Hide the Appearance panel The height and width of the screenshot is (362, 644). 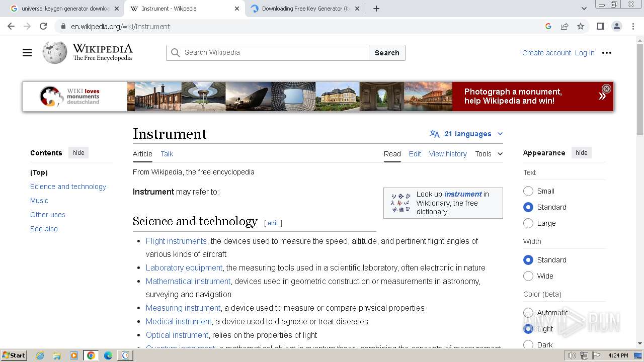[x=582, y=153]
